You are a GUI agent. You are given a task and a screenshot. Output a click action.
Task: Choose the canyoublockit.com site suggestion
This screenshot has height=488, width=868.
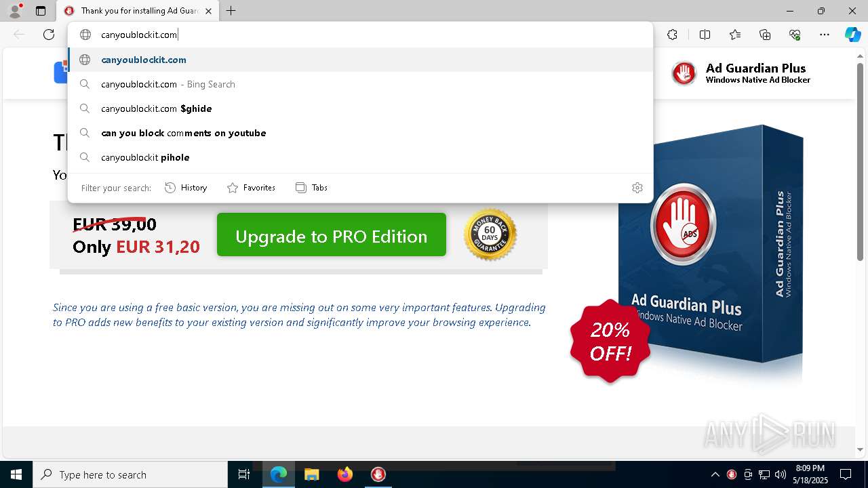click(360, 60)
